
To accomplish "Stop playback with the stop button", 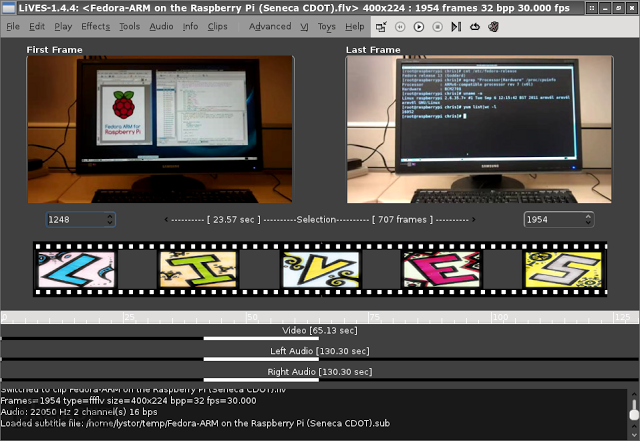I will point(437,27).
